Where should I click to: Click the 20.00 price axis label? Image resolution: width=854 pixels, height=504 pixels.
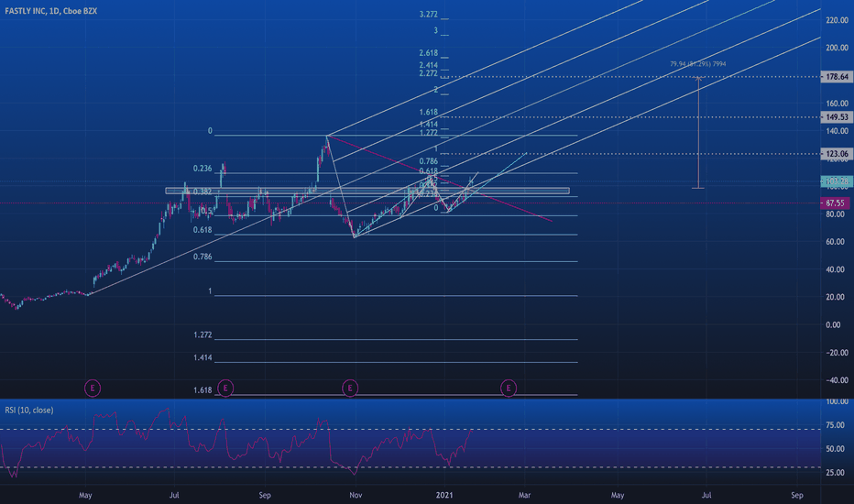837,298
